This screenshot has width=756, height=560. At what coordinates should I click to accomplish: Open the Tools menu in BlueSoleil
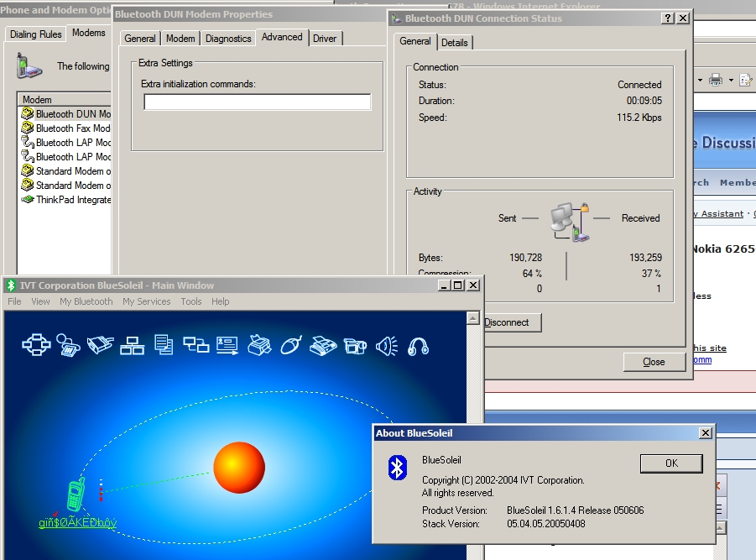click(191, 301)
